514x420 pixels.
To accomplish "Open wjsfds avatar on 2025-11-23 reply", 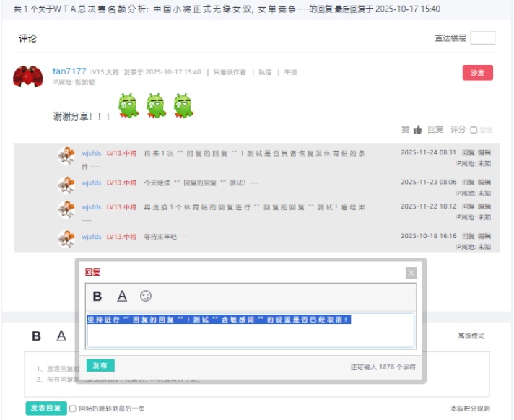I will 66,185.
